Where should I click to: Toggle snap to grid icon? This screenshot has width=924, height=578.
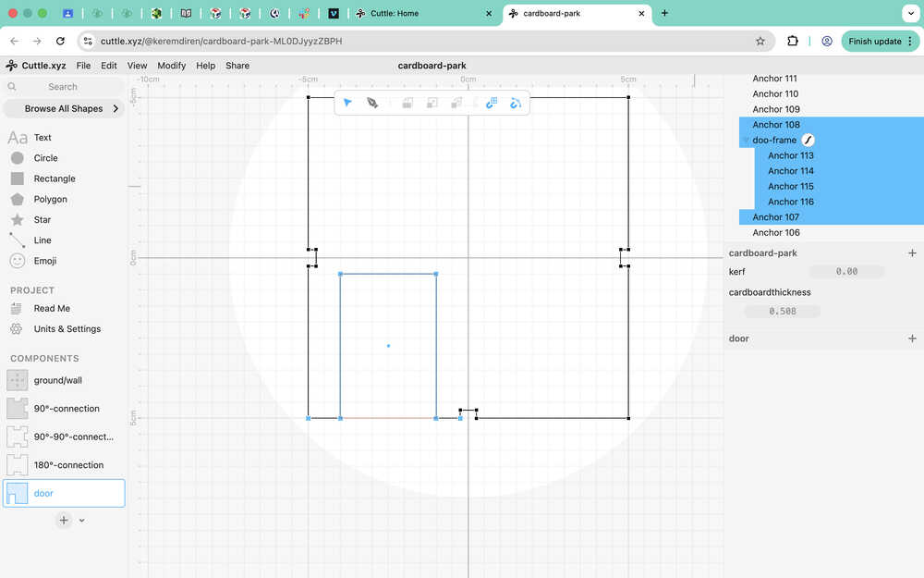pos(492,104)
